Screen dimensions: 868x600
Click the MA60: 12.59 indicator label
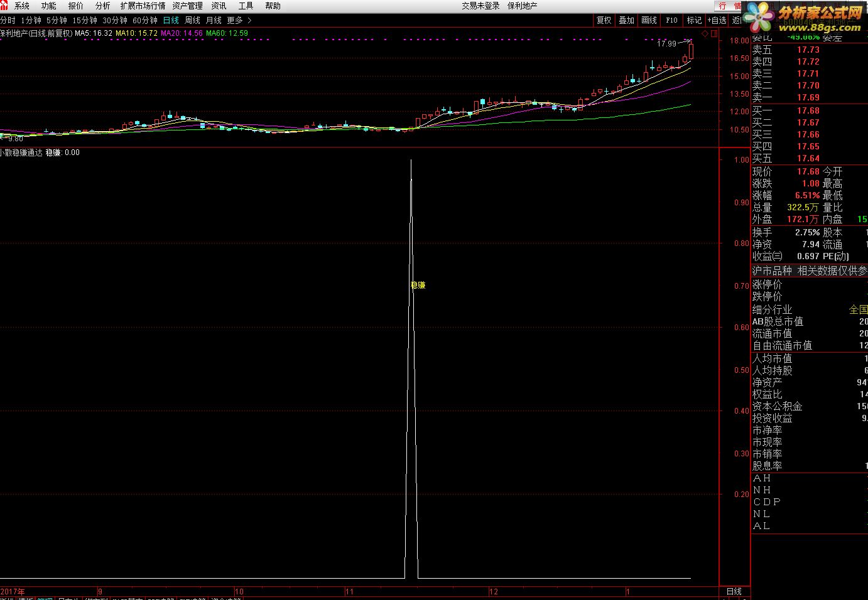click(x=227, y=33)
